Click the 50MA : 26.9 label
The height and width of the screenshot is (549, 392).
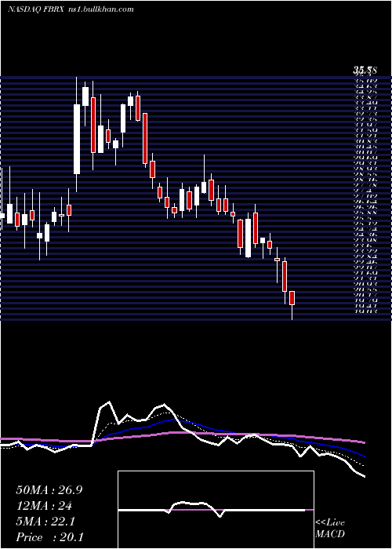49,490
